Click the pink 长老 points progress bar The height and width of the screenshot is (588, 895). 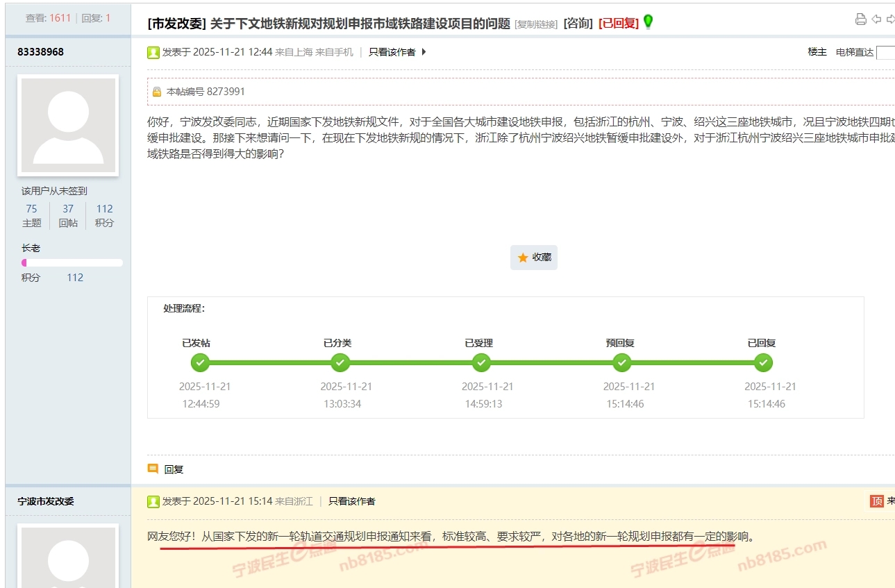[x=72, y=262]
